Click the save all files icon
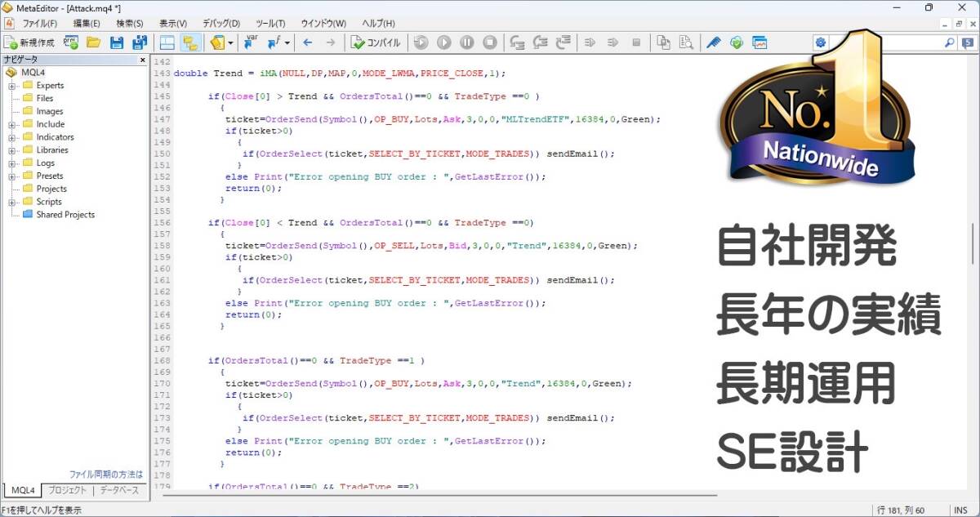Viewport: 980px width, 517px height. tap(139, 42)
